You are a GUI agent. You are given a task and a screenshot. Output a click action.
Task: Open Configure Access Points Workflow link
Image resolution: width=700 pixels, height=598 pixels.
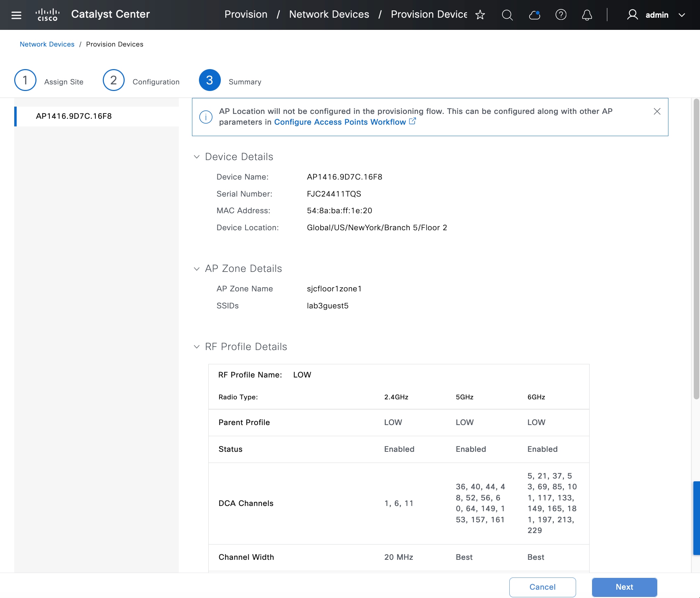(x=340, y=122)
